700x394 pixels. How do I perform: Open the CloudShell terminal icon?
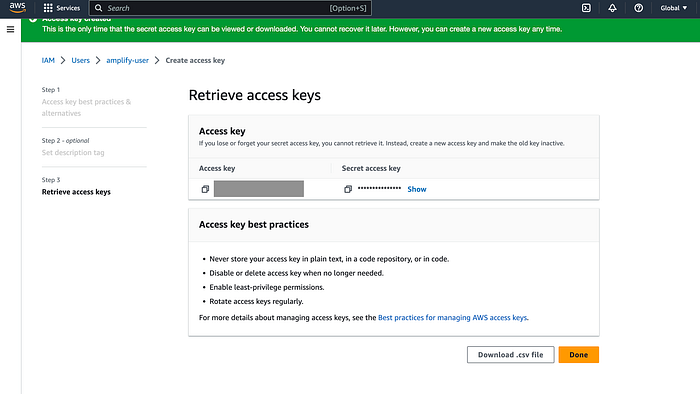coord(586,8)
